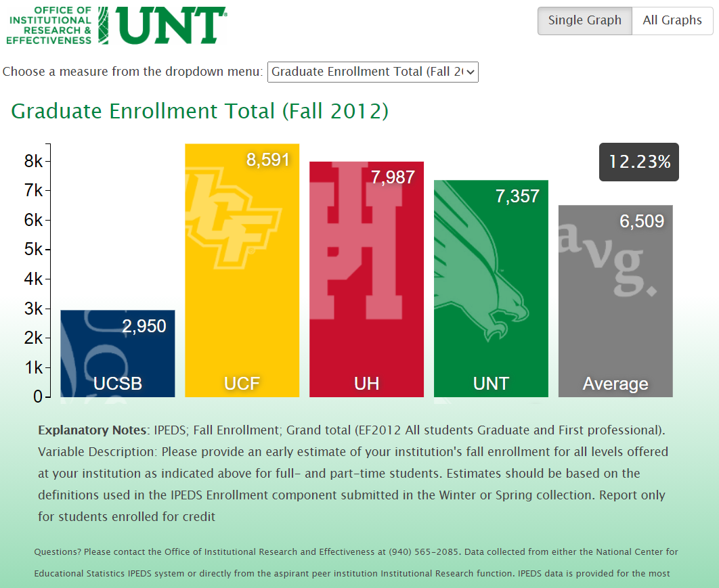Click the 8,591 value on UCF bar
This screenshot has height=588, width=719.
click(268, 160)
